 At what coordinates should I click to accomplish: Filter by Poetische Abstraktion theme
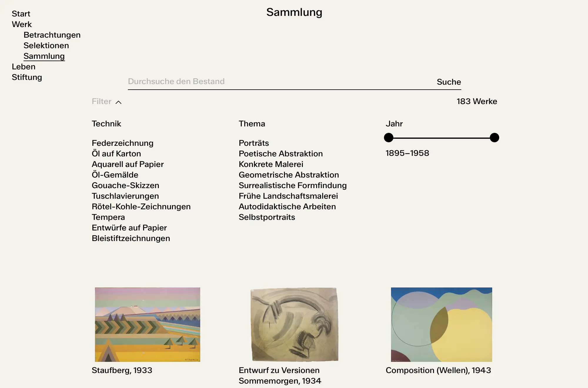pyautogui.click(x=281, y=154)
